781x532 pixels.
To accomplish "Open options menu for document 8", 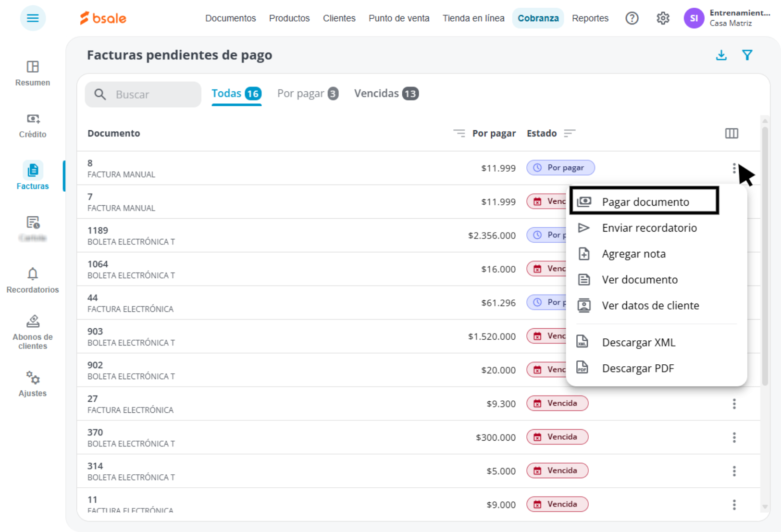I will [734, 168].
